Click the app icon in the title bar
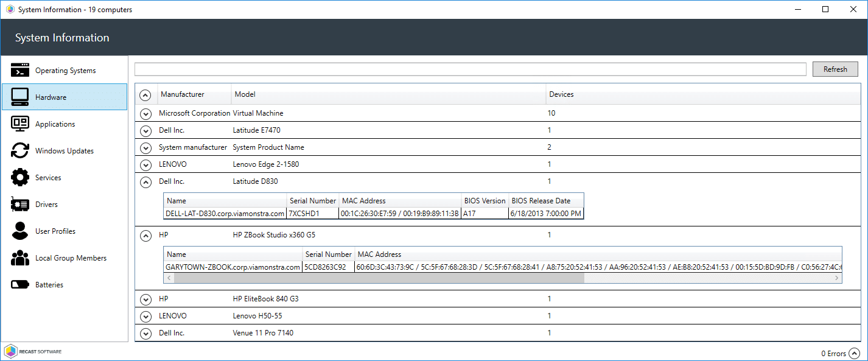 pos(10,10)
